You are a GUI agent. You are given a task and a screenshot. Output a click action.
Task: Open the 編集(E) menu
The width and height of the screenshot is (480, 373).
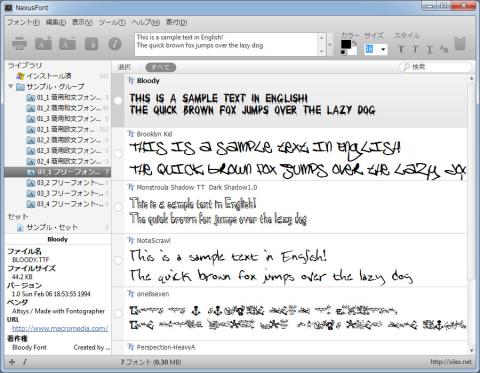56,22
